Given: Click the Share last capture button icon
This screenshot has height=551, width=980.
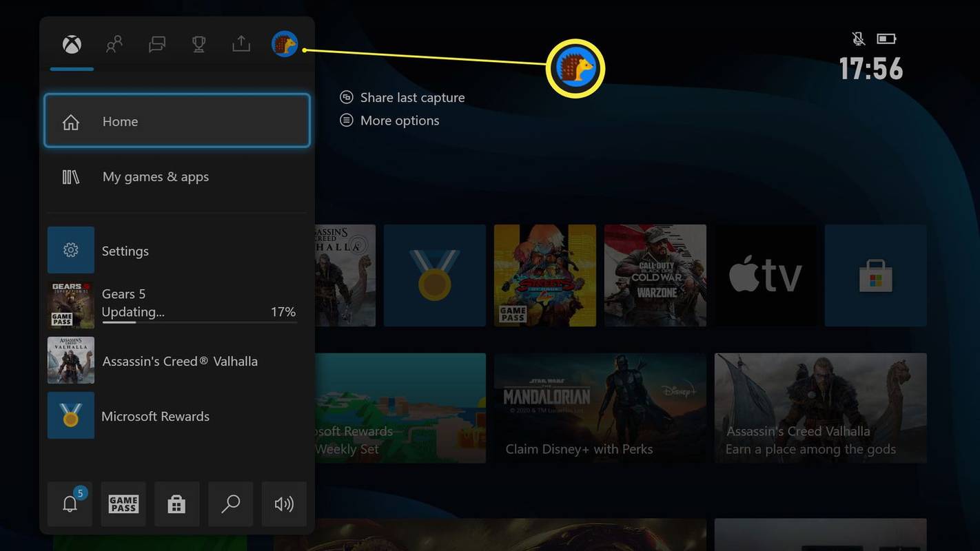Looking at the screenshot, I should (347, 98).
